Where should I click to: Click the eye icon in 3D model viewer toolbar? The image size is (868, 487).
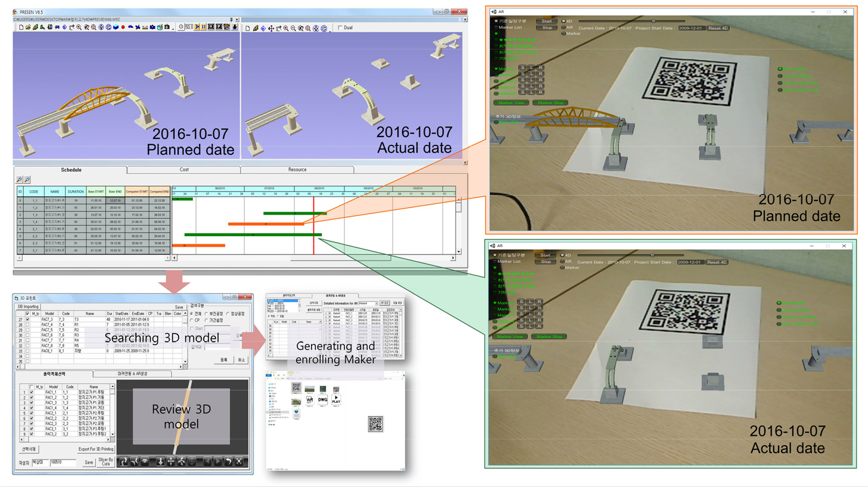coord(145,461)
